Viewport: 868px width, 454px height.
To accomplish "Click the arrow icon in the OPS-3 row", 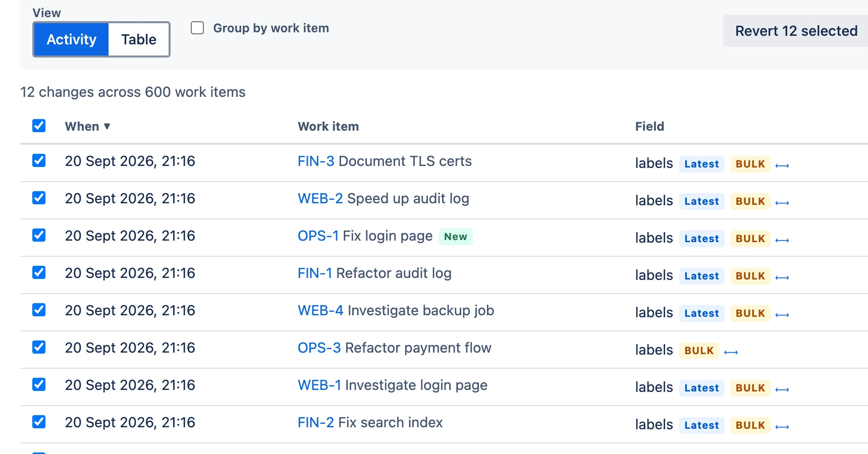I will tap(731, 352).
